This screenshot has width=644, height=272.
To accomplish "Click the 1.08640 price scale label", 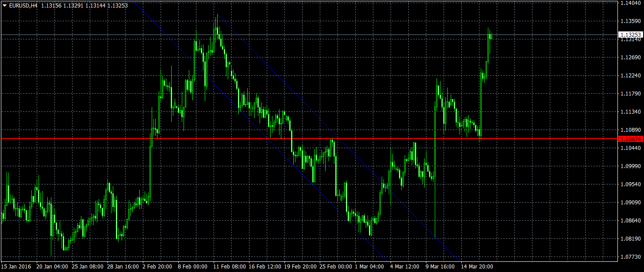I will 631,221.
